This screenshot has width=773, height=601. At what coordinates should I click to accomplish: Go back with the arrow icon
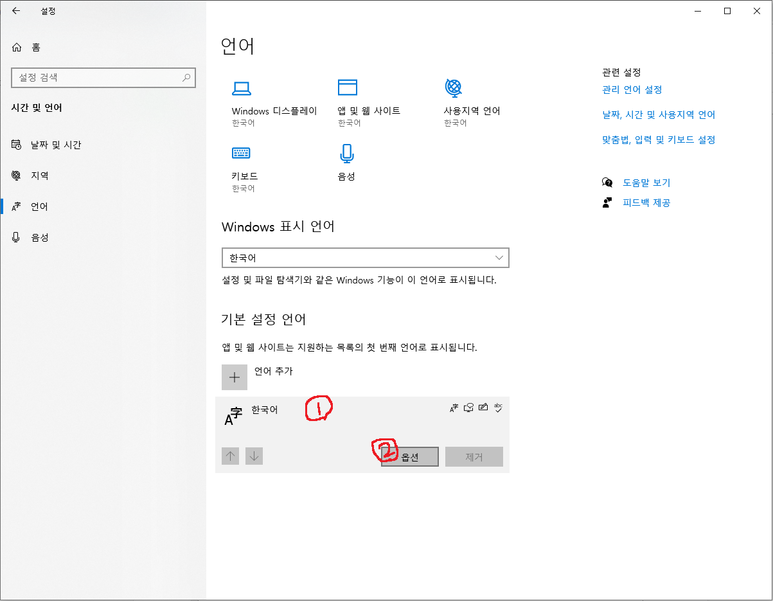(x=16, y=11)
